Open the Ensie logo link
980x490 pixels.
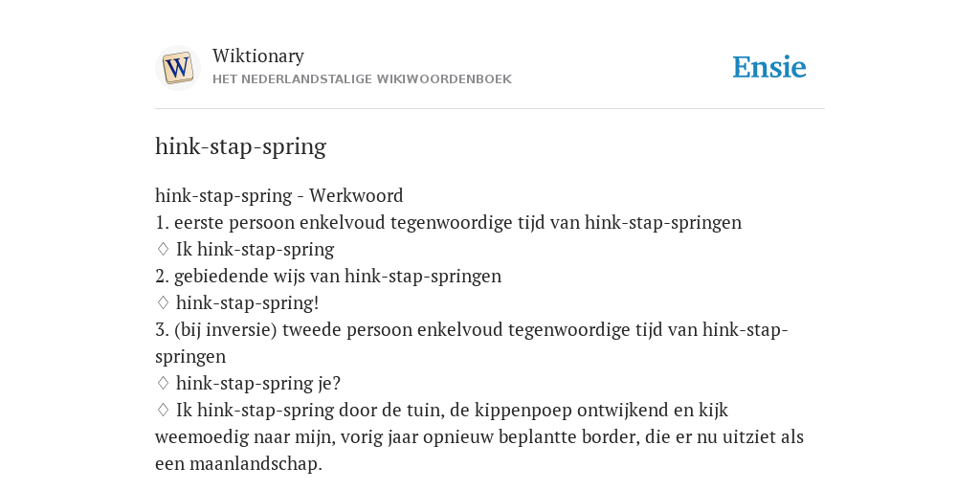[x=769, y=68]
